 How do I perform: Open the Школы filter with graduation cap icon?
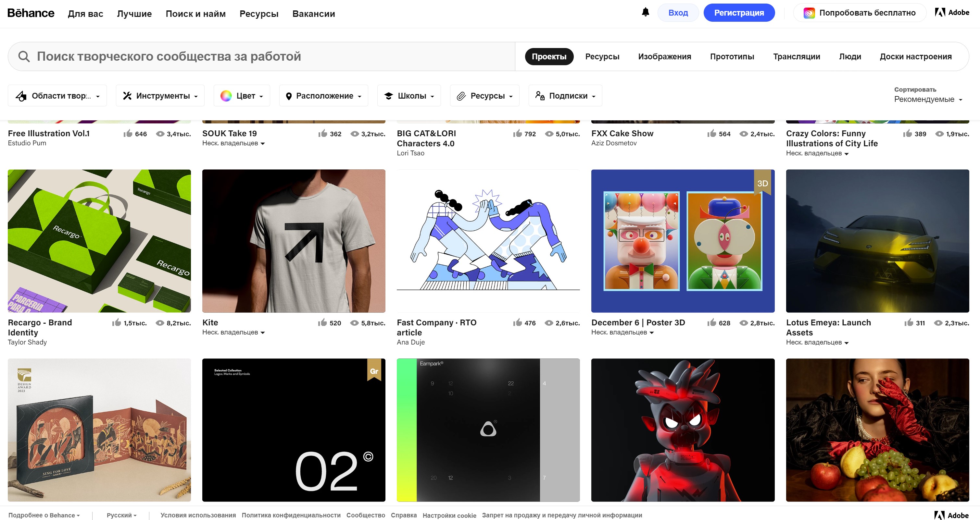(x=408, y=95)
